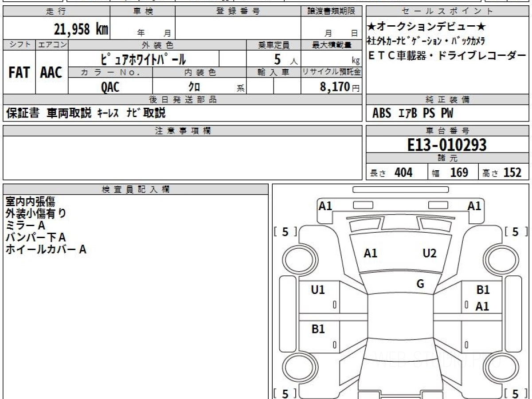Click the inspector note ホイールカバーA

pyautogui.click(x=46, y=250)
